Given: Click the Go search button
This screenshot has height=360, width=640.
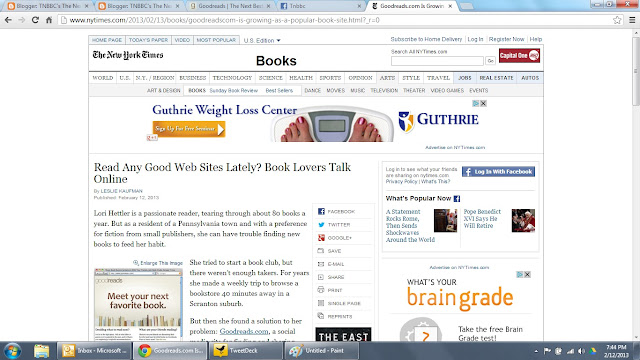Looking at the screenshot, I should 490,61.
